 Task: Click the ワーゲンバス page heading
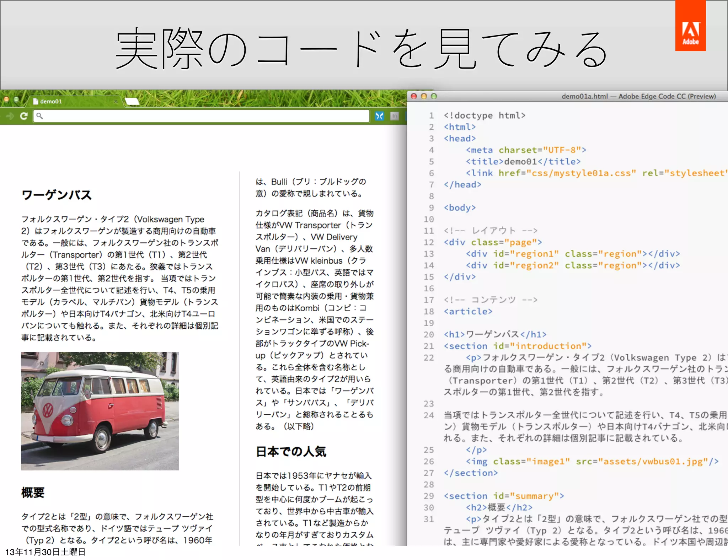57,195
